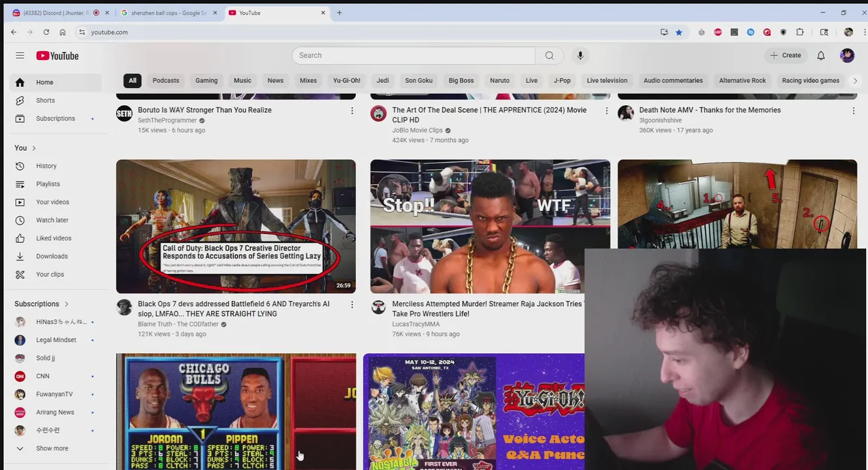Open 'Death Note AMV - Thanks for the Memories'

pyautogui.click(x=710, y=110)
